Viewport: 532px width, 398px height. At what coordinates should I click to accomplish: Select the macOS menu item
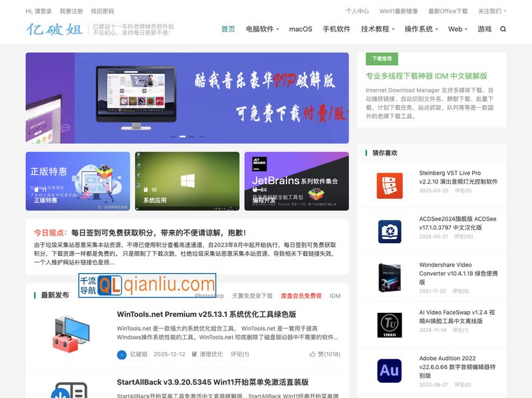tap(300, 29)
